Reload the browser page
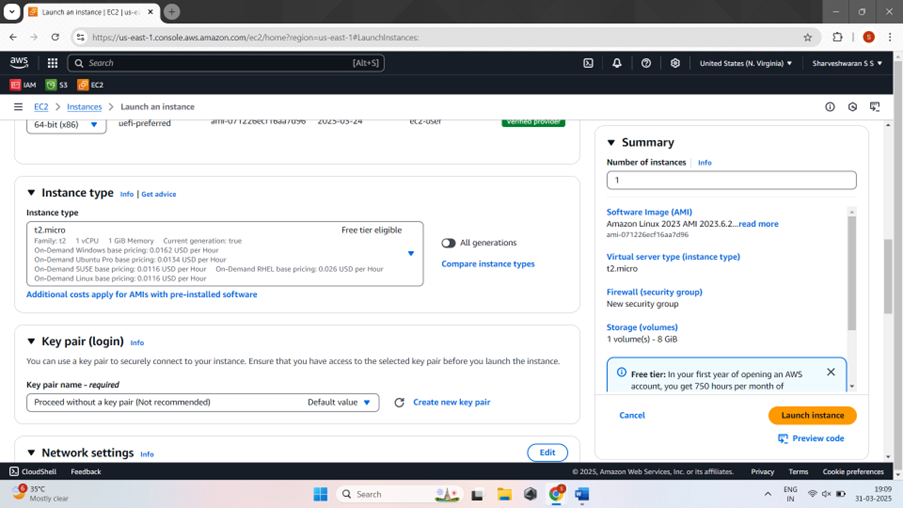Viewport: 903px width, 508px height. (55, 37)
